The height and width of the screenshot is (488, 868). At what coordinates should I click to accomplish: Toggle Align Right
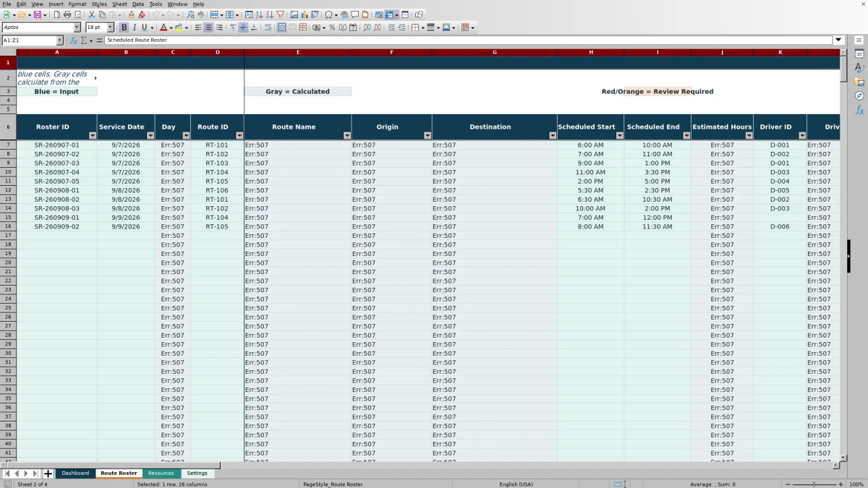[219, 27]
